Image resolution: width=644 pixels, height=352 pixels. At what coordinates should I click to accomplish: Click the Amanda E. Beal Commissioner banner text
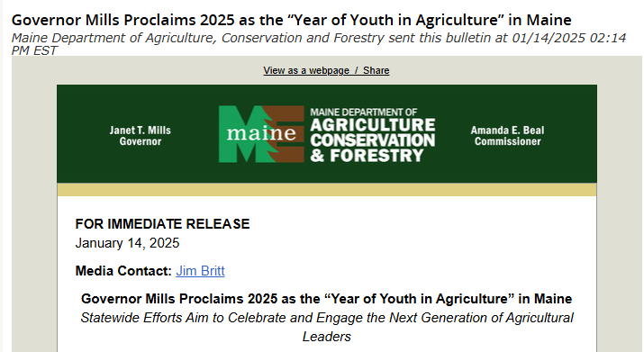pyautogui.click(x=508, y=136)
